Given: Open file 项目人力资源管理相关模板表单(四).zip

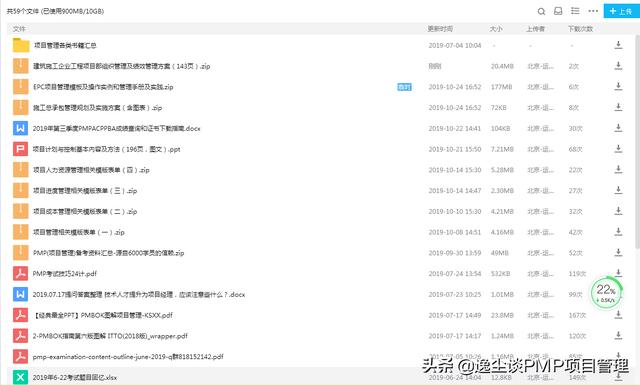Looking at the screenshot, I should pos(91,170).
